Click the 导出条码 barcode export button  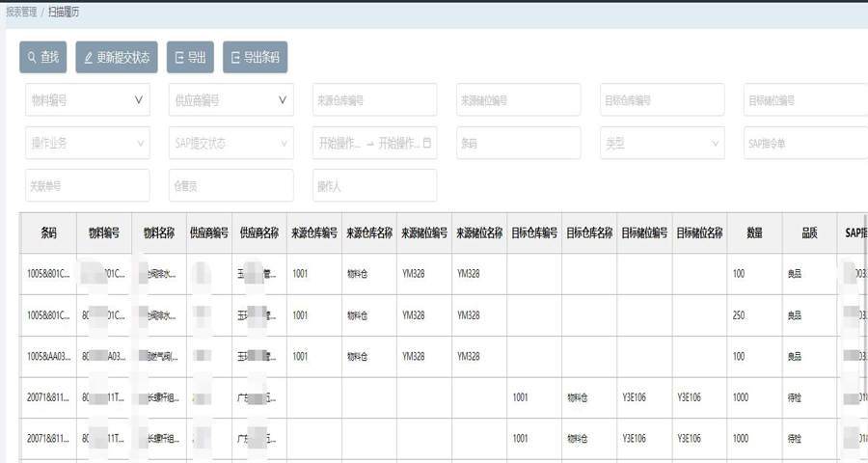click(x=255, y=58)
